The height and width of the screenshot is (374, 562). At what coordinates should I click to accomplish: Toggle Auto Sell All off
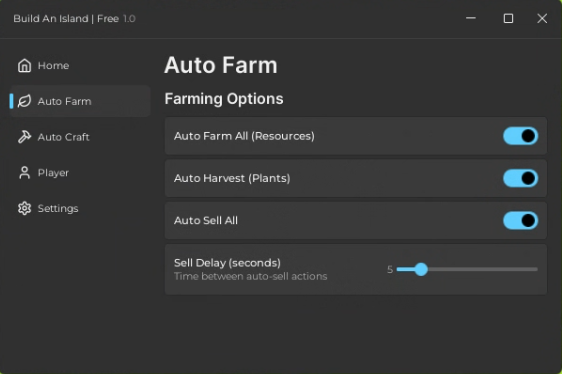tap(520, 221)
